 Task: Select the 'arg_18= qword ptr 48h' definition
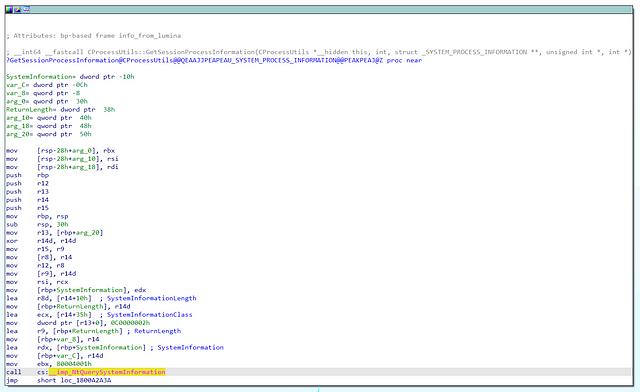pos(49,126)
